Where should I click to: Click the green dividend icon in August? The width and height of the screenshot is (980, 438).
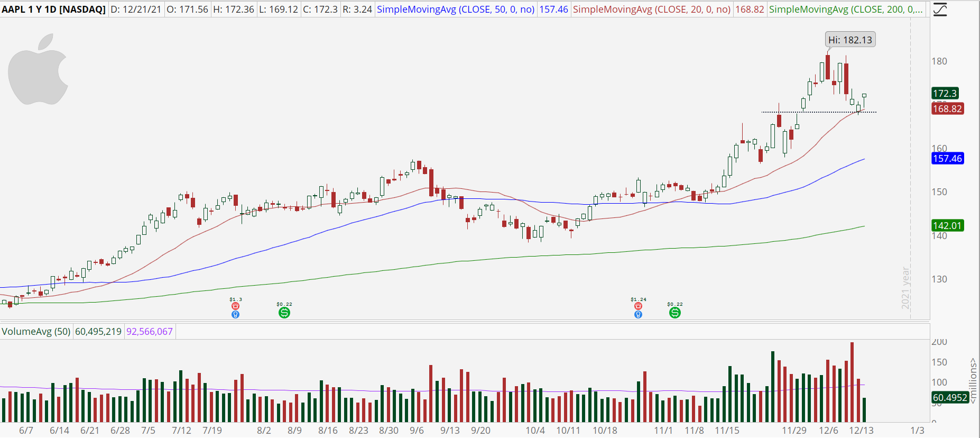pyautogui.click(x=284, y=313)
